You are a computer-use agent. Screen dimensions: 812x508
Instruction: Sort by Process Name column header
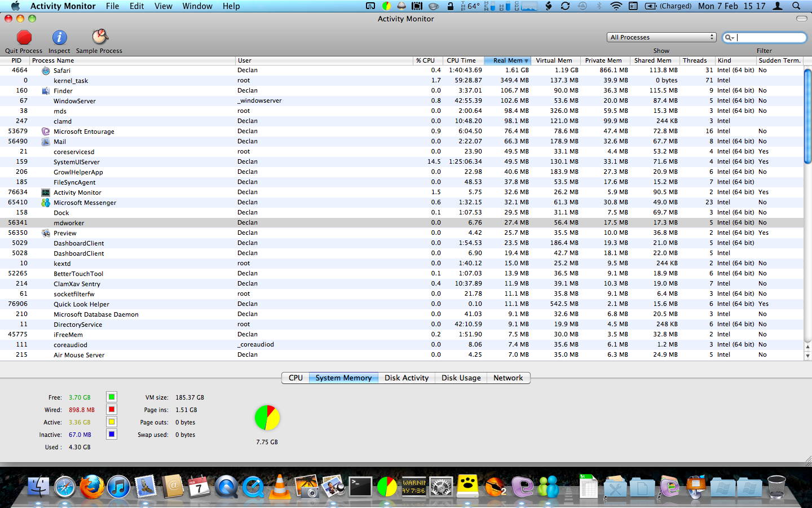tap(132, 60)
